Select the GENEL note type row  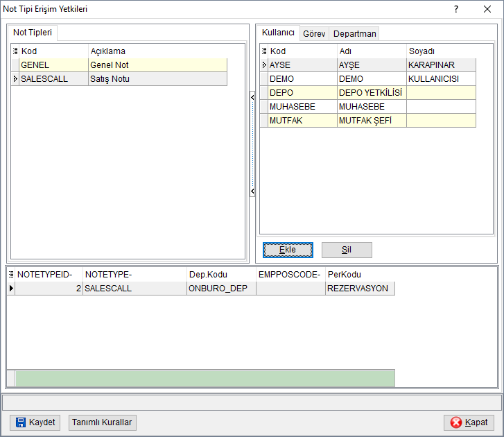pyautogui.click(x=119, y=65)
